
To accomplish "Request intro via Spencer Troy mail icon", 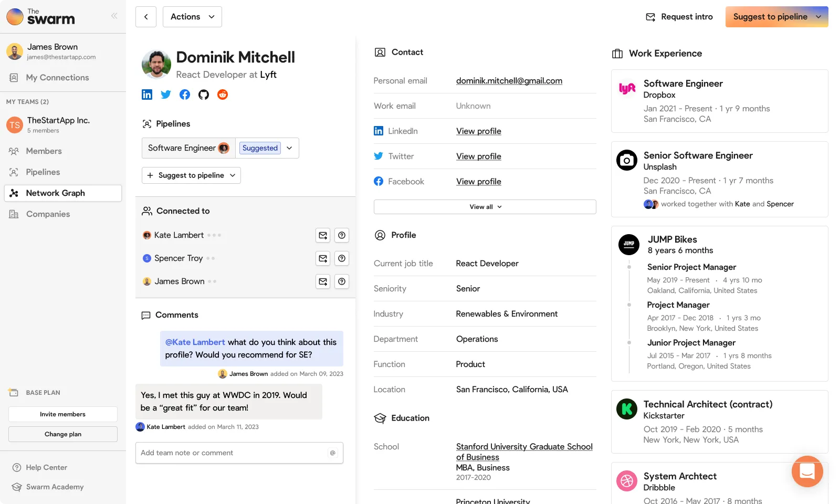I will 323,258.
